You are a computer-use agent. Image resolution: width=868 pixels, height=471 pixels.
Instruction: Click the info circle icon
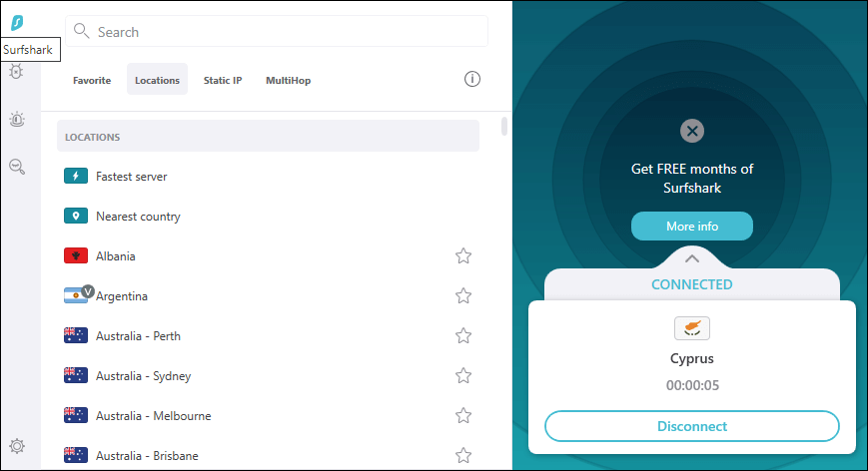[x=472, y=79]
